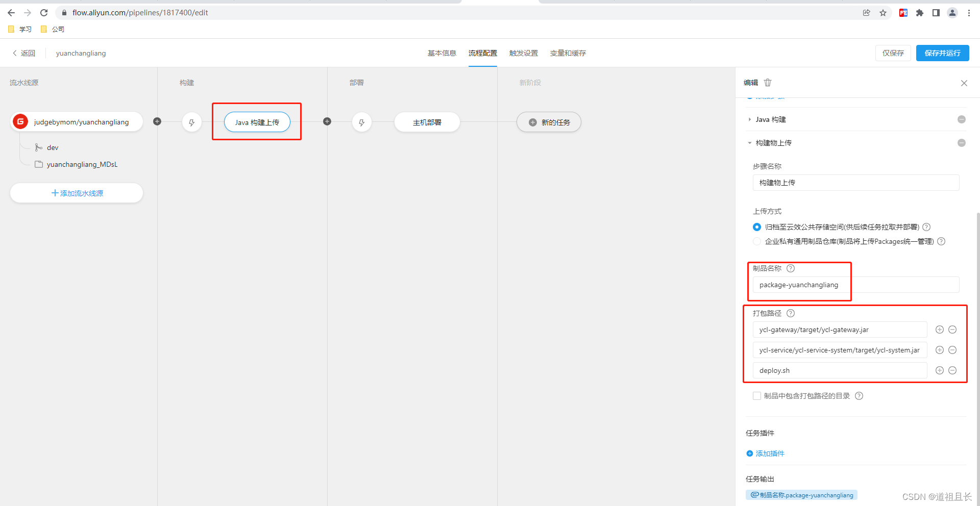
Task: Open the 公司 bookmark folder
Action: pyautogui.click(x=53, y=29)
